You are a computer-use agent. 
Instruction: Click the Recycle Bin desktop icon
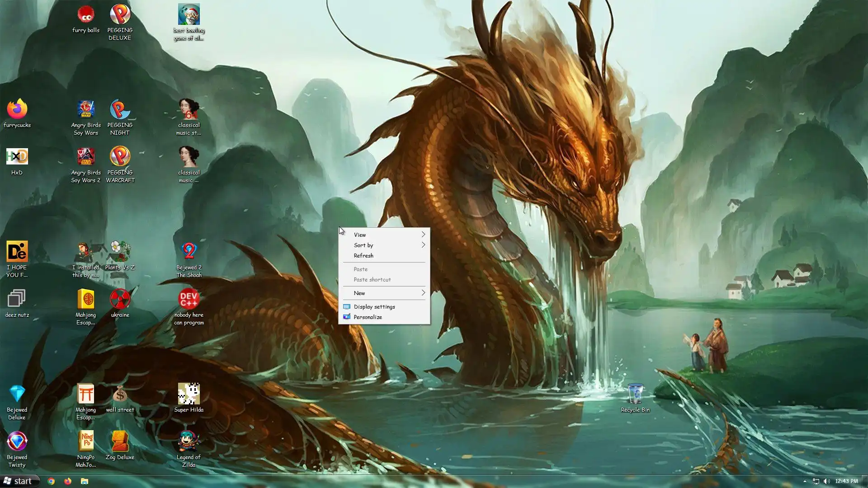[x=635, y=394]
